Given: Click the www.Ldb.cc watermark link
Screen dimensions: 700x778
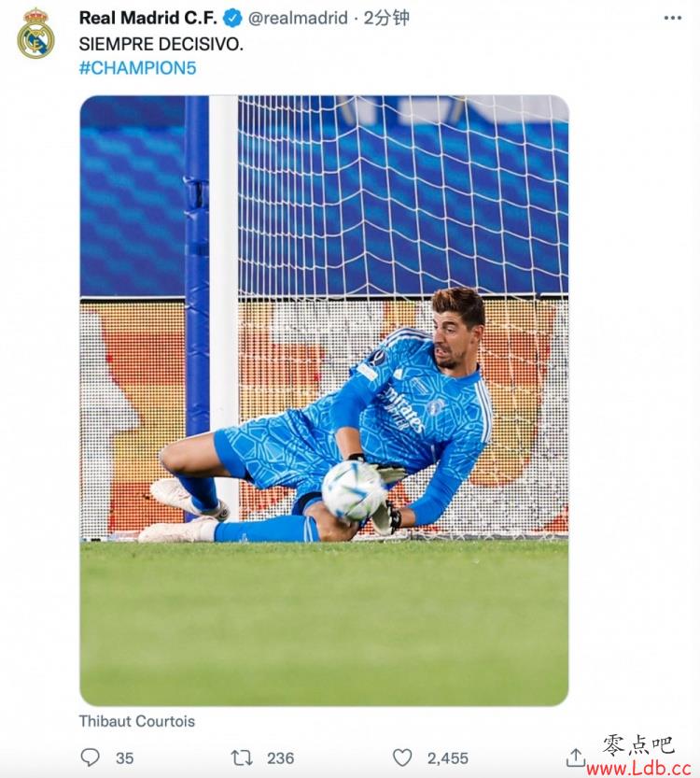Looking at the screenshot, I should tap(638, 769).
